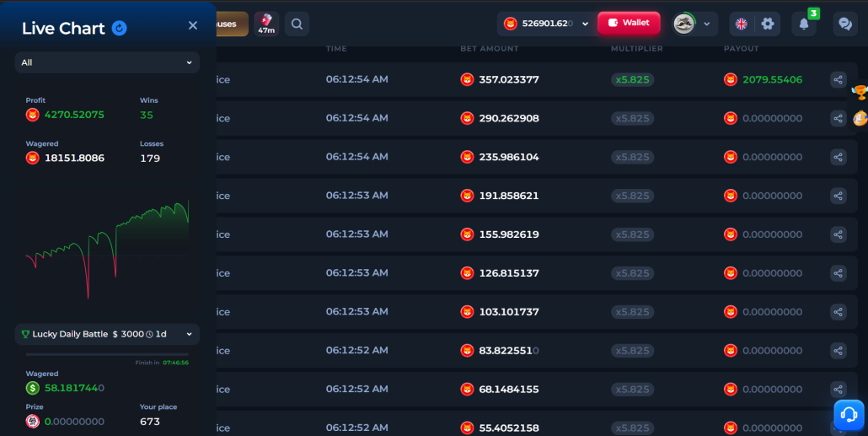
Task: Close the Live Chart panel
Action: [x=193, y=25]
